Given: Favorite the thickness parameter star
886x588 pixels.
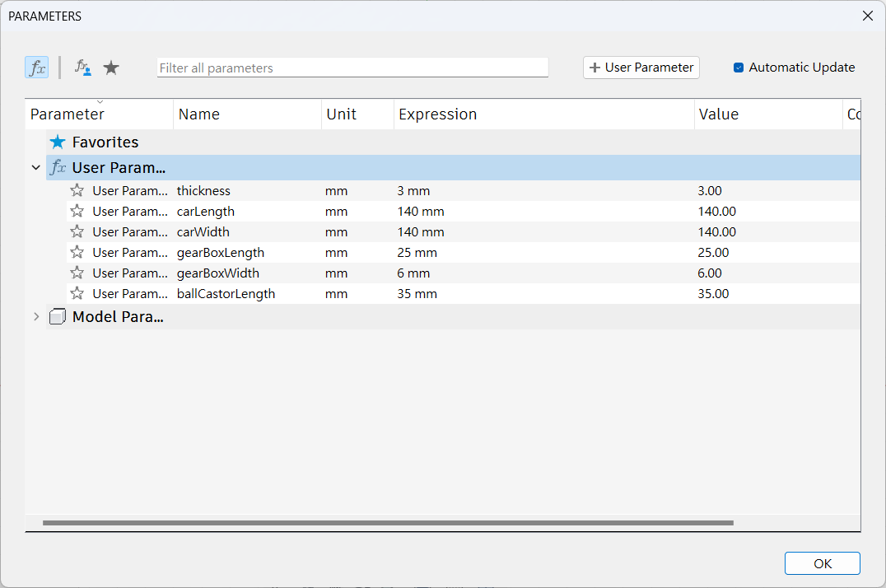Looking at the screenshot, I should [x=77, y=191].
